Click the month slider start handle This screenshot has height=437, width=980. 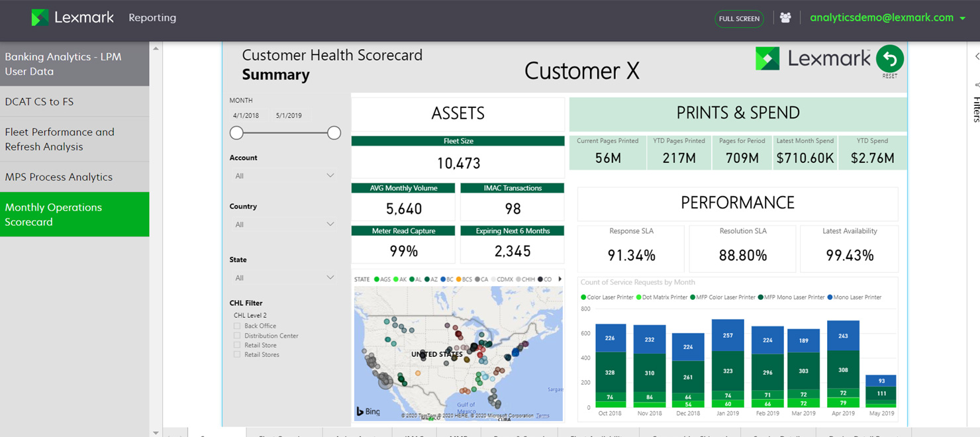pyautogui.click(x=236, y=133)
